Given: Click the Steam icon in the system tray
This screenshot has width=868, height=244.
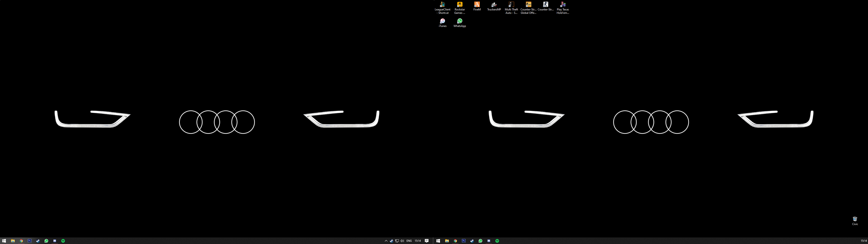Looking at the screenshot, I should [x=391, y=241].
